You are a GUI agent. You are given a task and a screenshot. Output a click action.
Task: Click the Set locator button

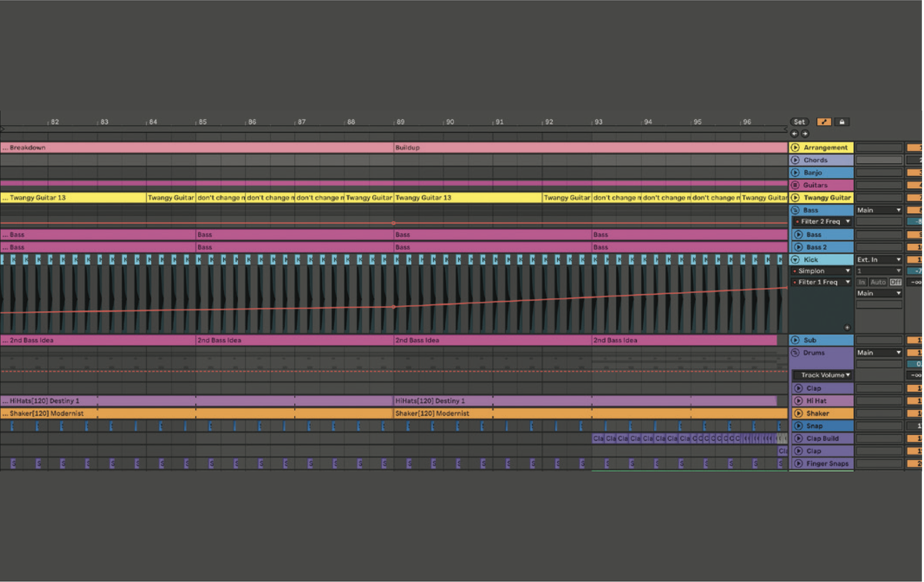click(x=799, y=121)
